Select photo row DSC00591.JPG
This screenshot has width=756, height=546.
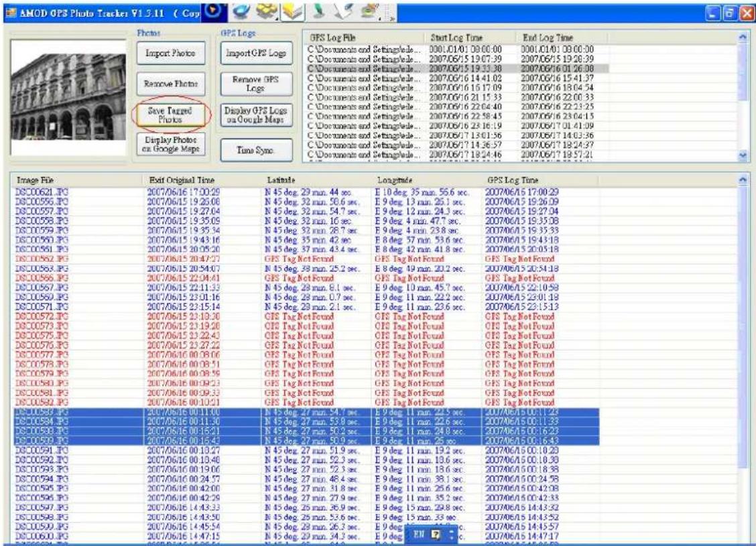pyautogui.click(x=306, y=450)
